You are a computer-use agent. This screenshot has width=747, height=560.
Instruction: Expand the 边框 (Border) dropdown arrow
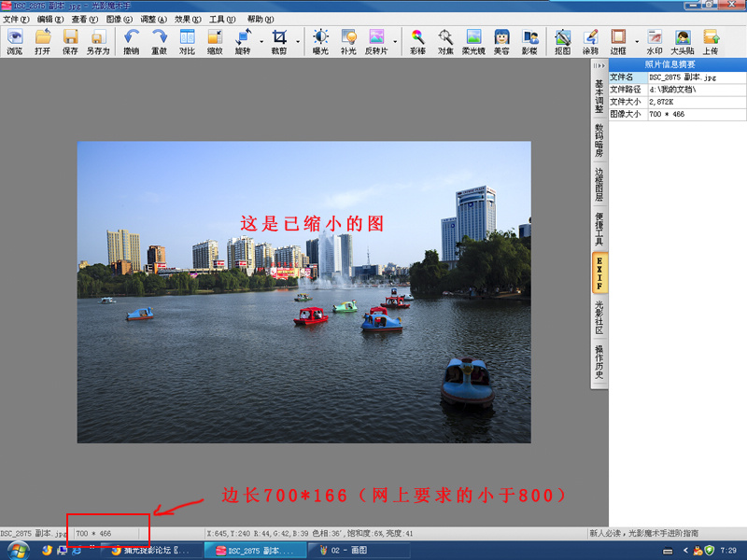[x=637, y=41]
